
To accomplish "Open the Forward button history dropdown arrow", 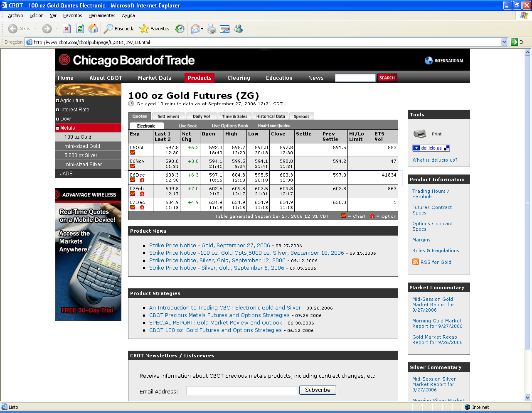I will 57,29.
